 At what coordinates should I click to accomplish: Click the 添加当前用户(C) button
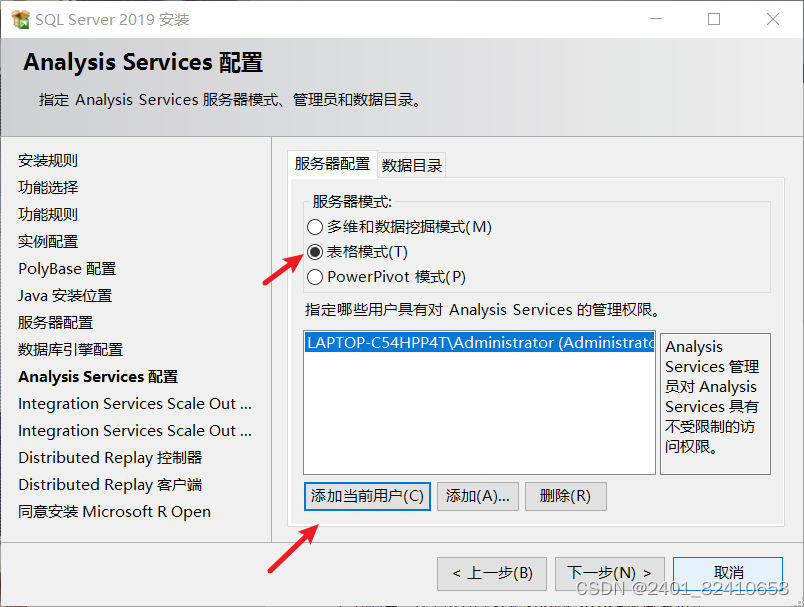click(x=367, y=496)
